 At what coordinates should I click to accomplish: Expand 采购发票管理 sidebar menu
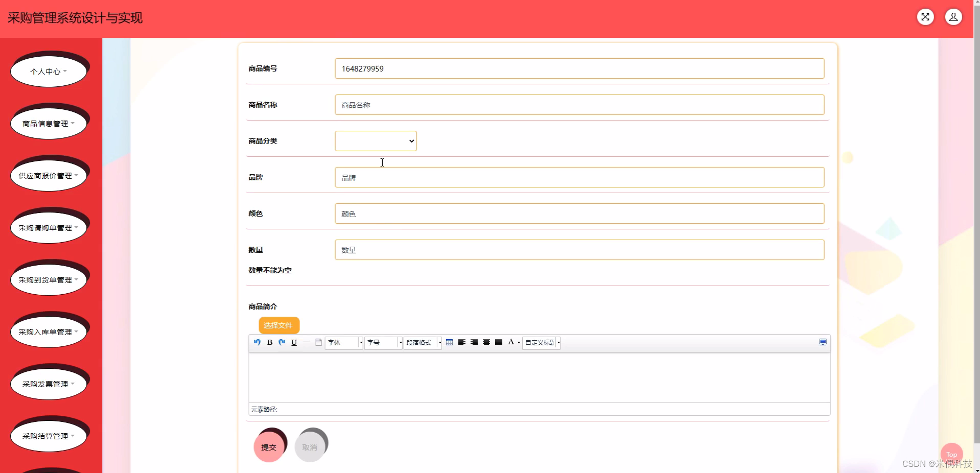pyautogui.click(x=49, y=384)
